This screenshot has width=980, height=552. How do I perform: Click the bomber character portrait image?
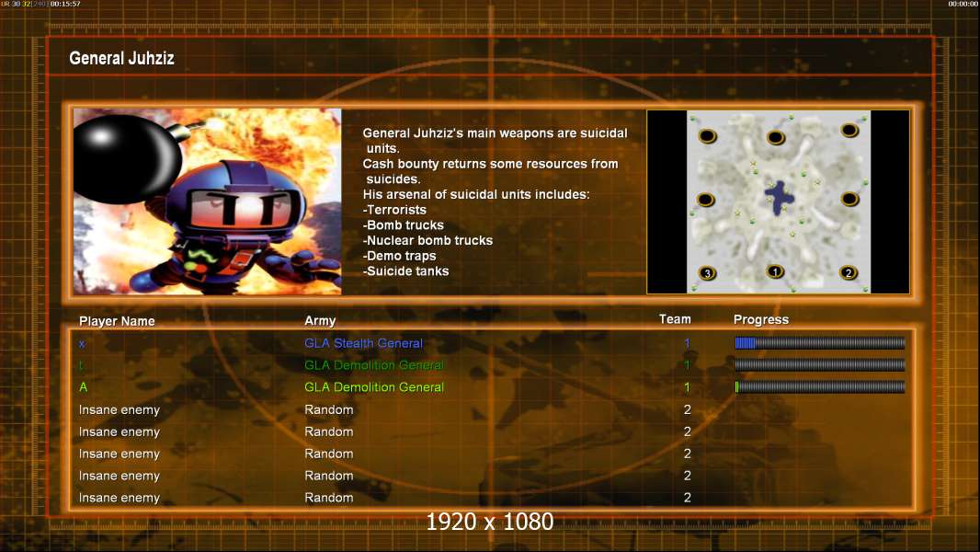tap(207, 201)
